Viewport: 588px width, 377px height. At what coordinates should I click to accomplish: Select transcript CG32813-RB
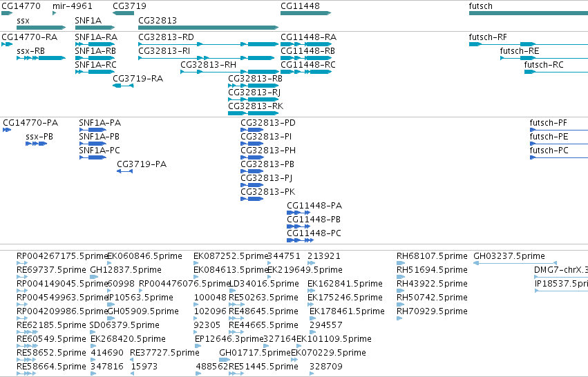[x=256, y=79]
